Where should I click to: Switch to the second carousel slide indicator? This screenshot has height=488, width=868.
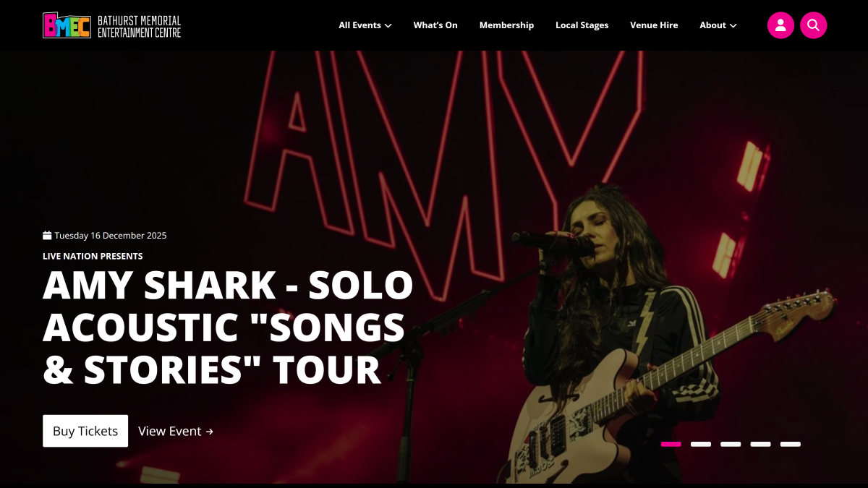tap(701, 444)
